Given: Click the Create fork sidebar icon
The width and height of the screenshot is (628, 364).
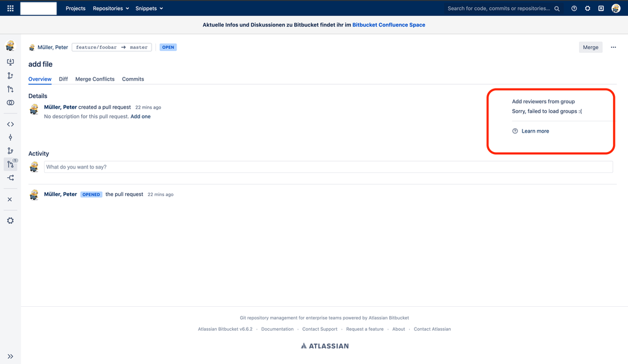Looking at the screenshot, I should coord(11,103).
